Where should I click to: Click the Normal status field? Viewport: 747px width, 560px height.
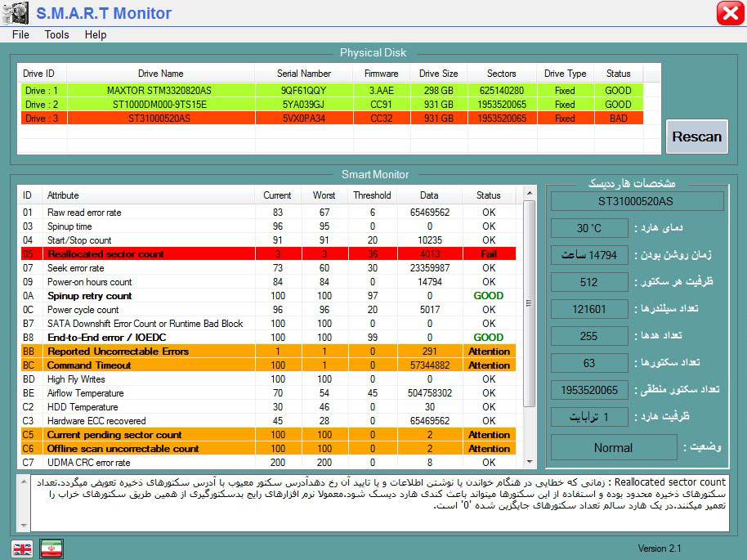tap(614, 448)
